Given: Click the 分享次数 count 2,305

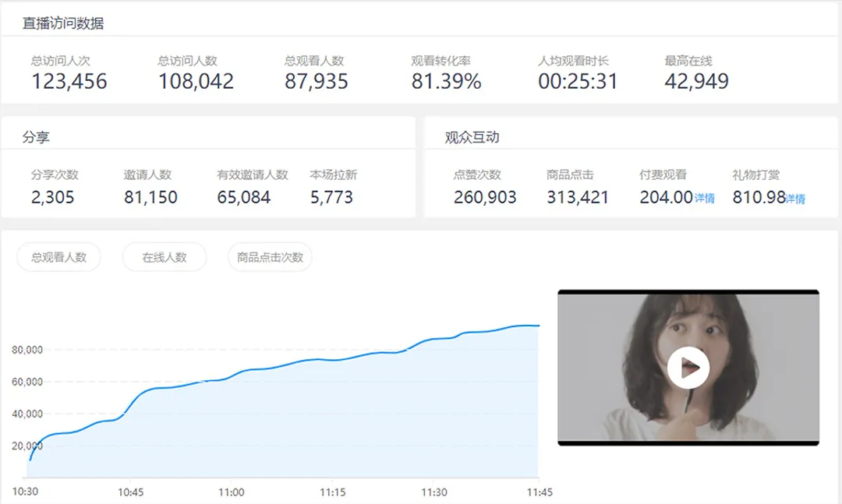Looking at the screenshot, I should (x=53, y=197).
